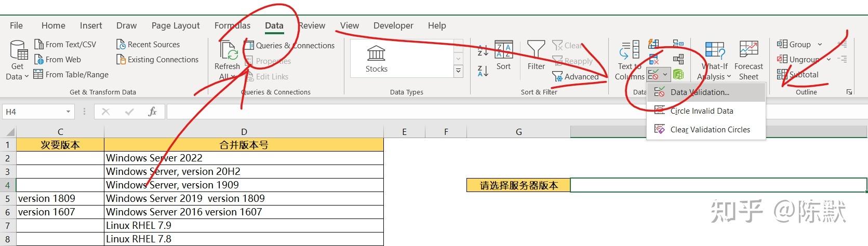This screenshot has height=246, width=868.
Task: Open Recent Sources
Action: [148, 45]
